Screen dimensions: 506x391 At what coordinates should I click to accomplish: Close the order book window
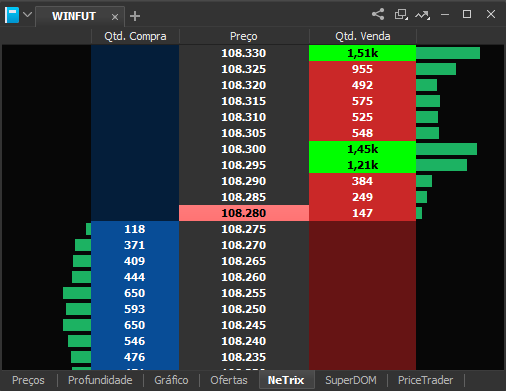pyautogui.click(x=491, y=14)
